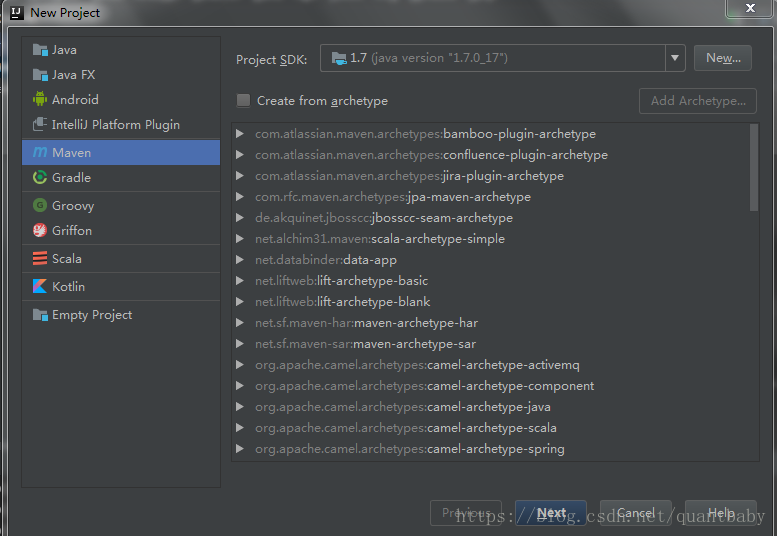The height and width of the screenshot is (536, 777).
Task: Click the Android robot icon
Action: (40, 99)
